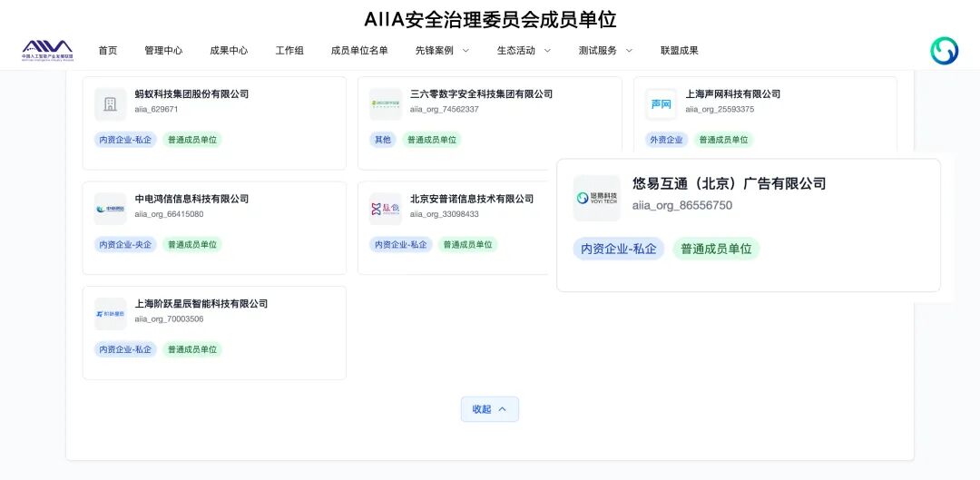Viewport: 980px width, 480px height.
Task: Open 管理中心 menu item
Action: point(163,51)
